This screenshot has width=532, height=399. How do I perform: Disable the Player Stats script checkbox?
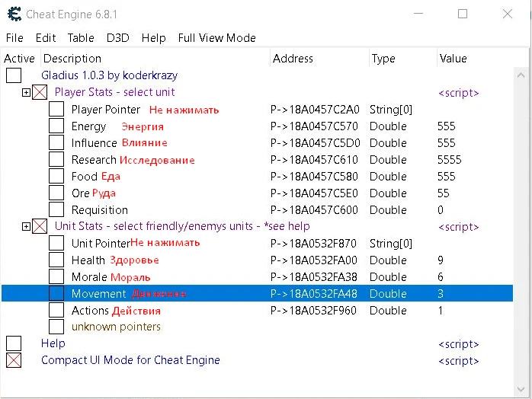coord(40,93)
